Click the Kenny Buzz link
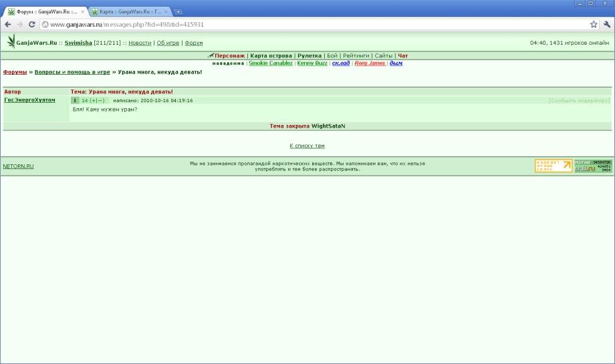This screenshot has height=364, width=615. 312,63
